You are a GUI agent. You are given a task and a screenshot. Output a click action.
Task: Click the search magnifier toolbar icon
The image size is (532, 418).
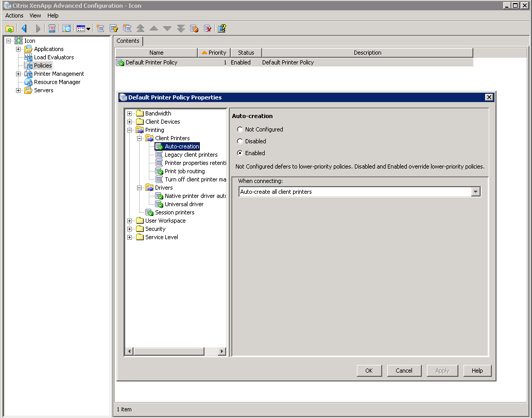pyautogui.click(x=66, y=28)
